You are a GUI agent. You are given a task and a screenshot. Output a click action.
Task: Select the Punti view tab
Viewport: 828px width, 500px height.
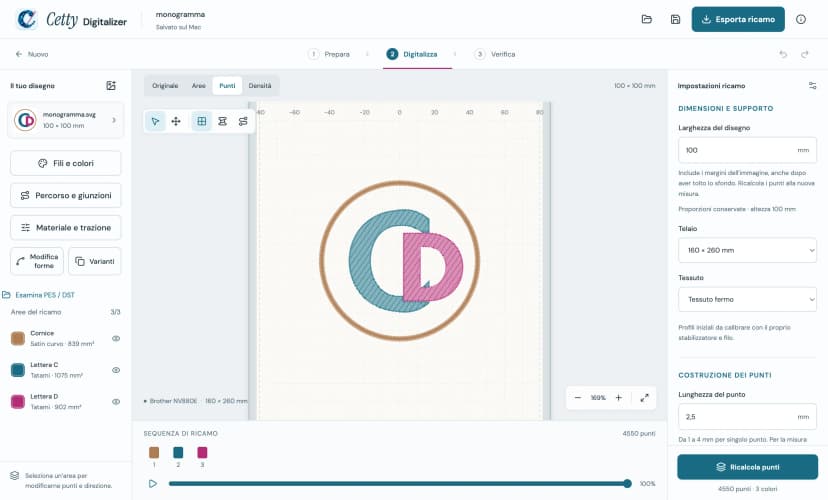coord(227,86)
